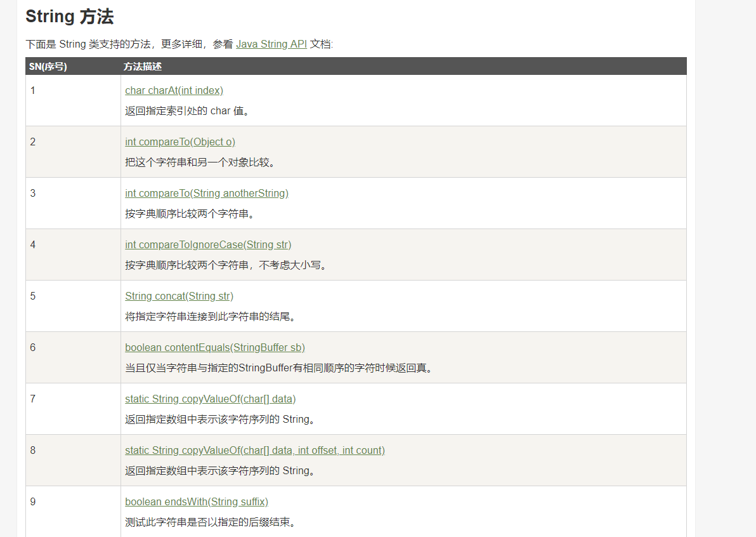Click the description 按字典顺序比较两个字符串,不考虑大小写
756x537 pixels.
point(226,265)
